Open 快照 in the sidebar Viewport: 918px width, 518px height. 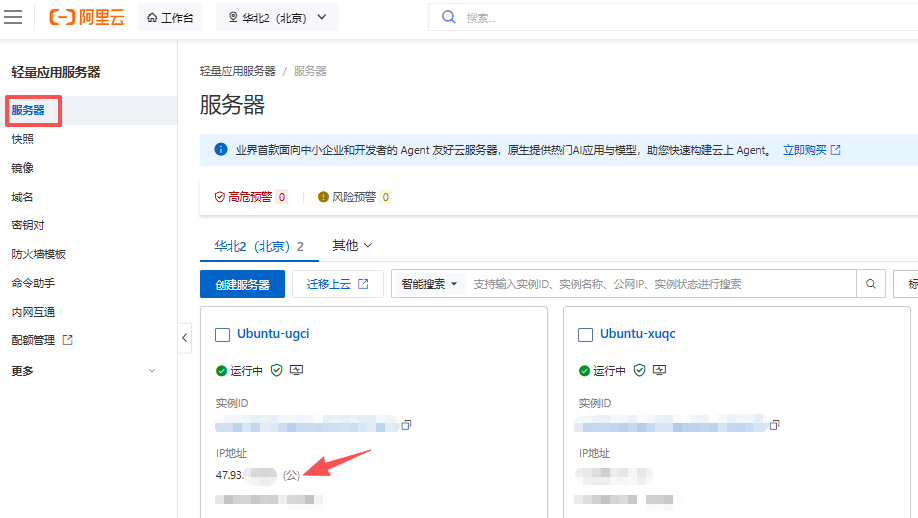(23, 139)
